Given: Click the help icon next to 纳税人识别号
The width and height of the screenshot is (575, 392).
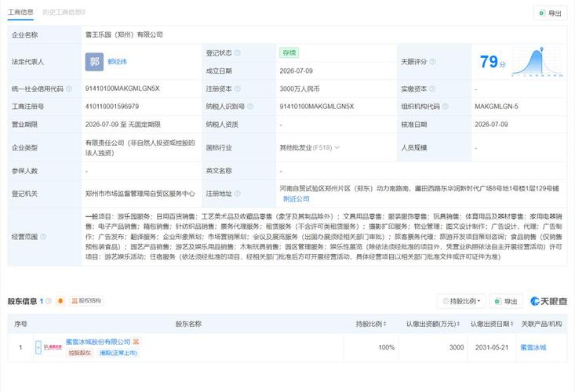Looking at the screenshot, I should (x=250, y=107).
